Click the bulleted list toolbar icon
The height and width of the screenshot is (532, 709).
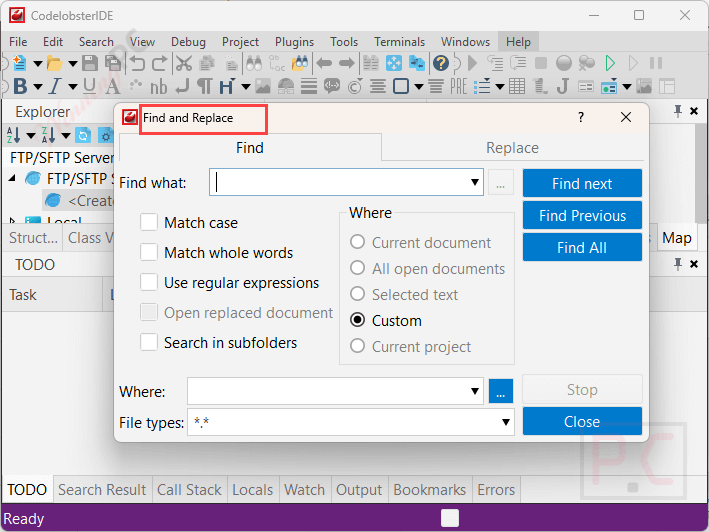(x=482, y=86)
